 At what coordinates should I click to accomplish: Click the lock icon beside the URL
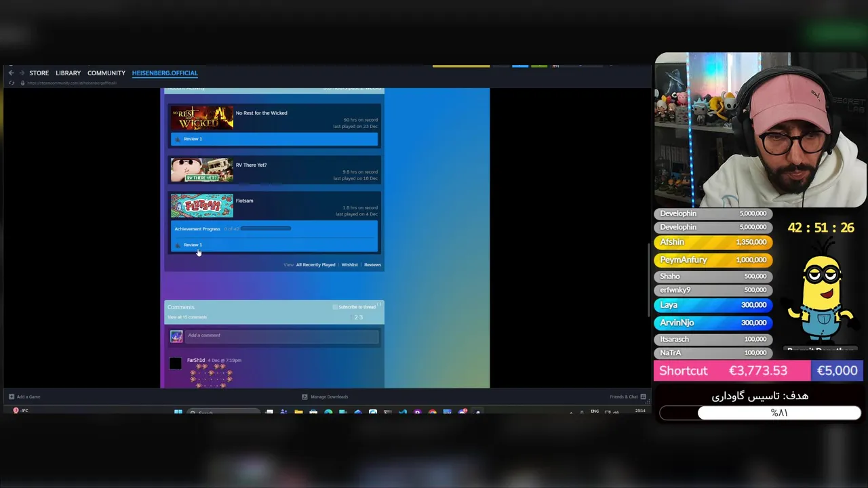(23, 83)
